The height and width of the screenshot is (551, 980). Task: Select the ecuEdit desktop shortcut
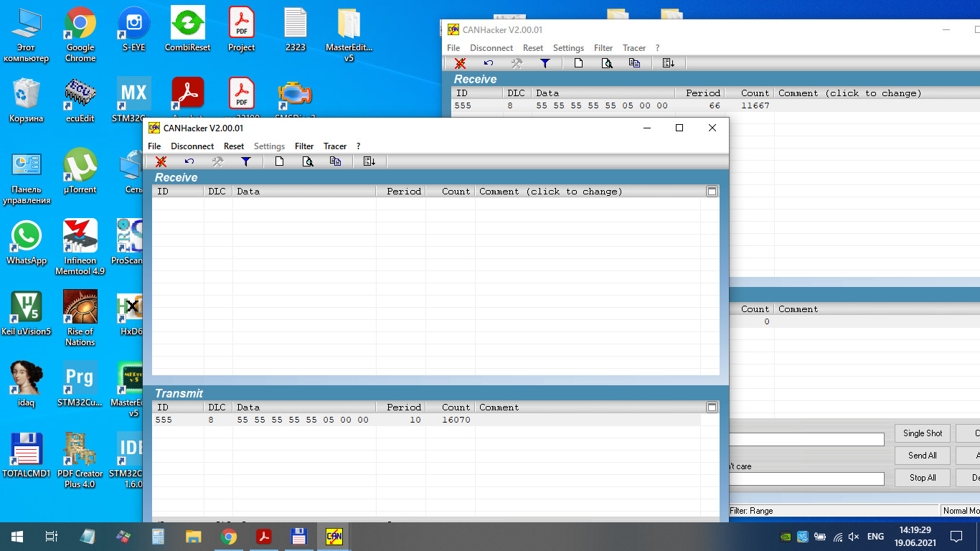(x=80, y=100)
